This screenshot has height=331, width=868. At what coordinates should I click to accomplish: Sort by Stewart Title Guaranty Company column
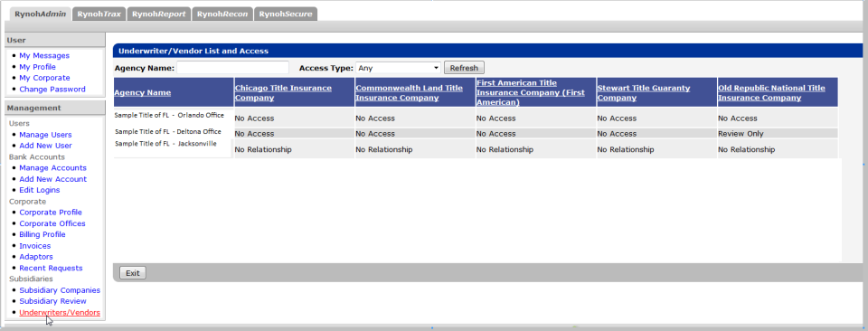click(644, 92)
